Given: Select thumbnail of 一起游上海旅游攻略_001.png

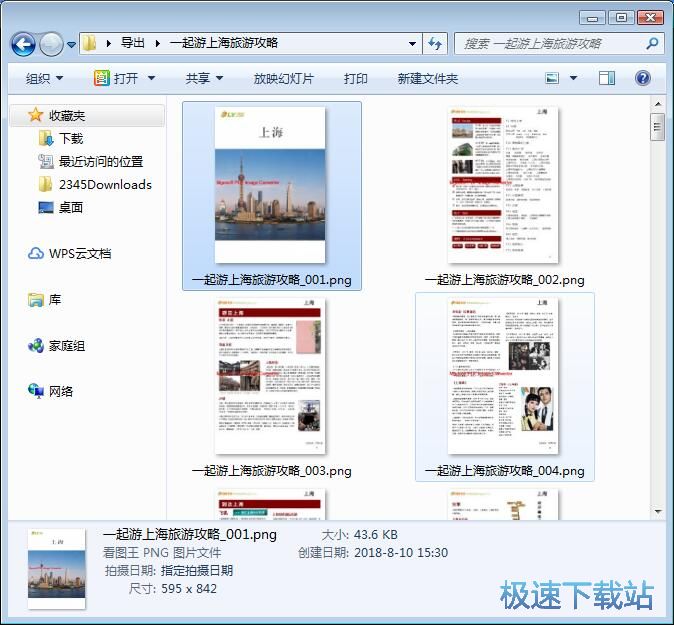Looking at the screenshot, I should (270, 185).
